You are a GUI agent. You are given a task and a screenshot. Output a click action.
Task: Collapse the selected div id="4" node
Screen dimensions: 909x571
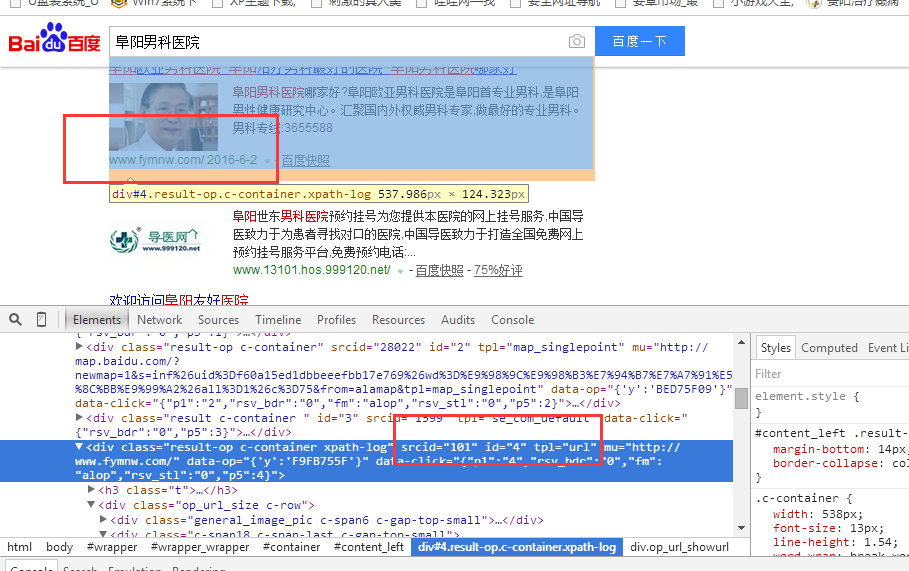coord(79,447)
